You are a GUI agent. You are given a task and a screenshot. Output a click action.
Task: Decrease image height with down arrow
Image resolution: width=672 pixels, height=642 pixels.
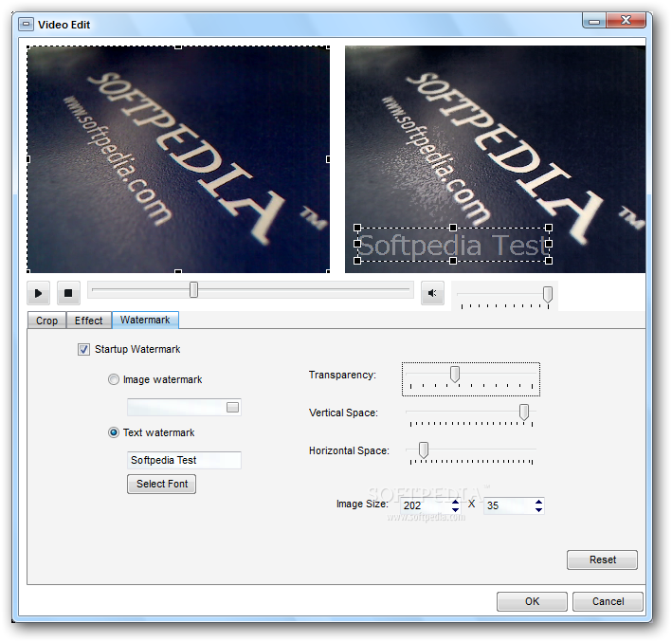point(538,509)
